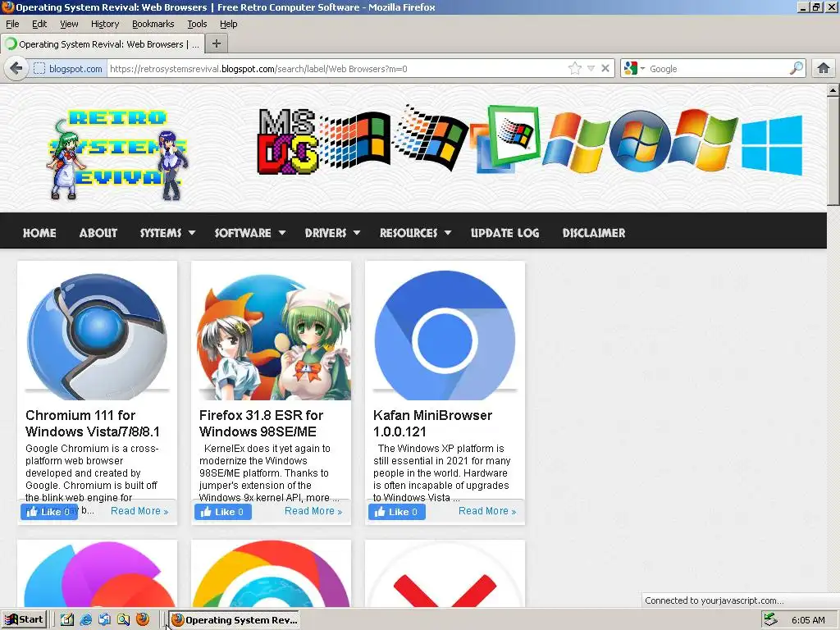Viewport: 840px width, 630px height.
Task: Click the MS-DOS logo in the banner
Action: pos(288,141)
